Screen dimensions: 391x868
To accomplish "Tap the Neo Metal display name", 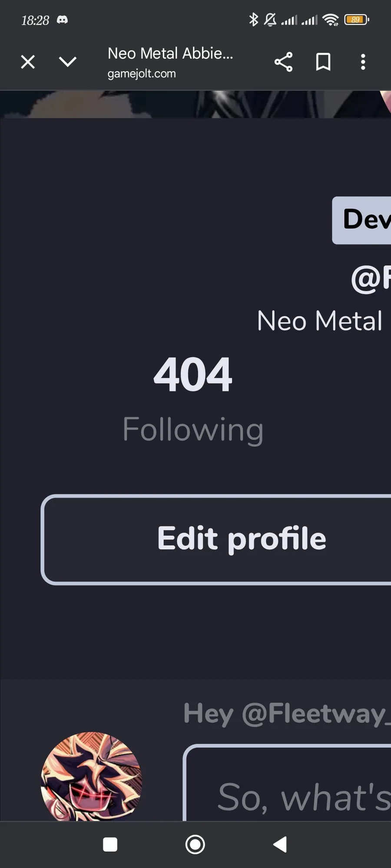I will (x=320, y=321).
